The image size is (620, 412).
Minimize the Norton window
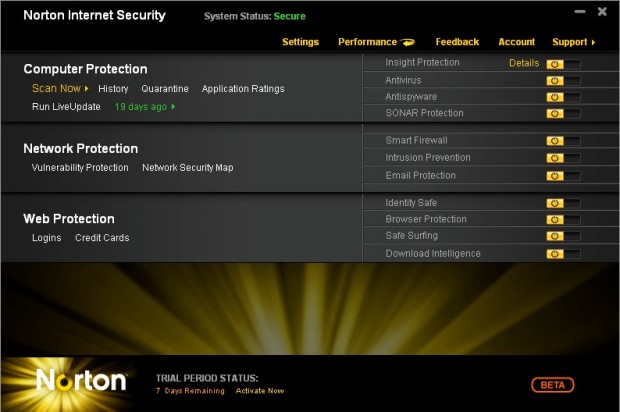pyautogui.click(x=580, y=11)
